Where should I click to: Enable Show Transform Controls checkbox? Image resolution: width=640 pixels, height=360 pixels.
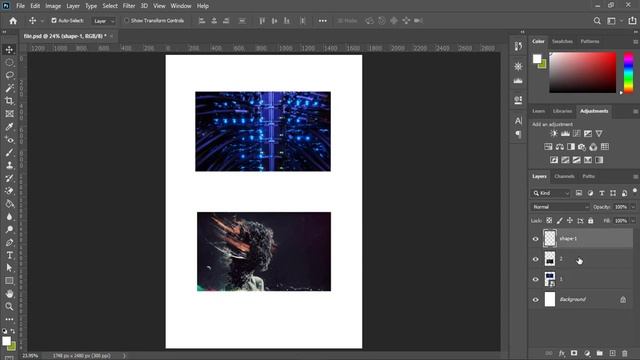[x=127, y=20]
